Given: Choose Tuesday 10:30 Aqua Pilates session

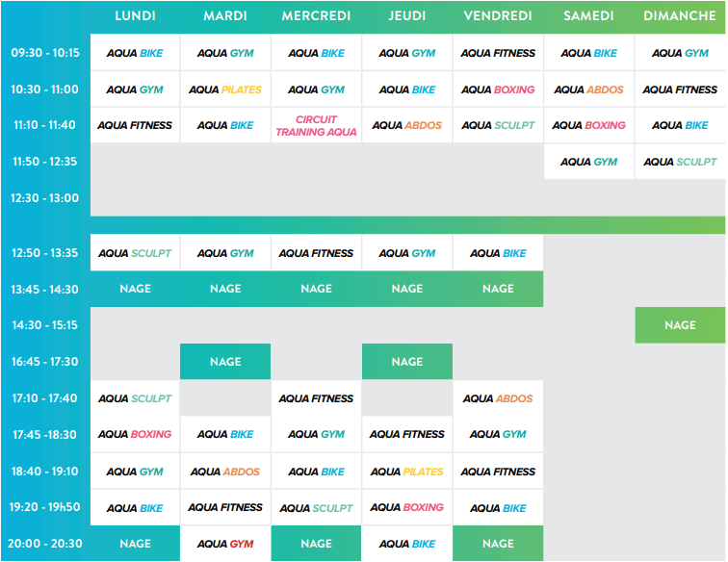Looking at the screenshot, I should click(225, 89).
